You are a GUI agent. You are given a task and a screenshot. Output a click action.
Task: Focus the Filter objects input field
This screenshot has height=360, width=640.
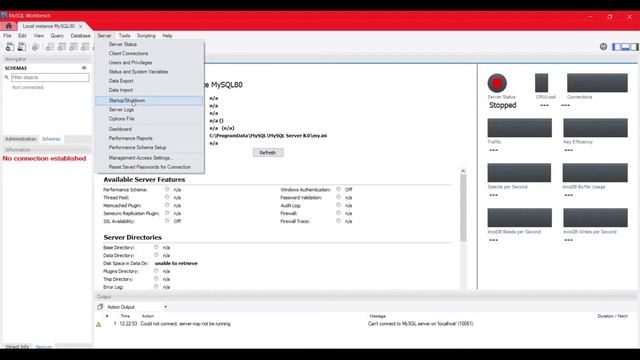click(x=50, y=77)
